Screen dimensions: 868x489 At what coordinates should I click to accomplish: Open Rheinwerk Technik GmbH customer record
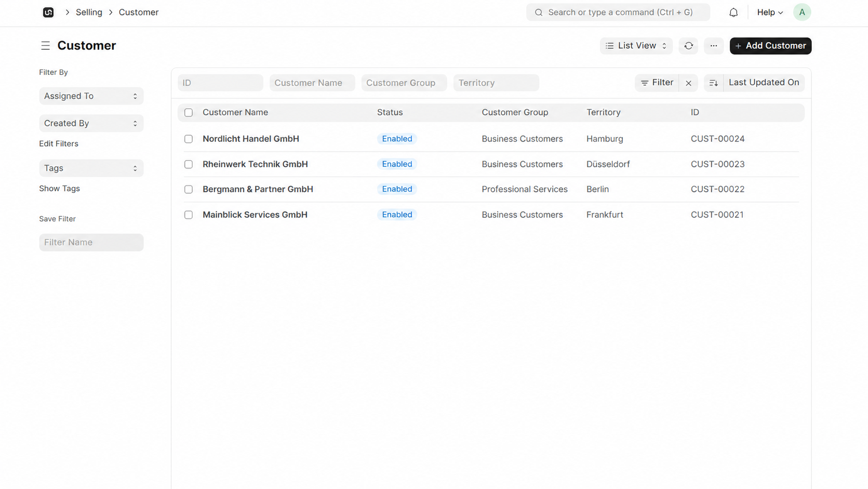pyautogui.click(x=255, y=164)
